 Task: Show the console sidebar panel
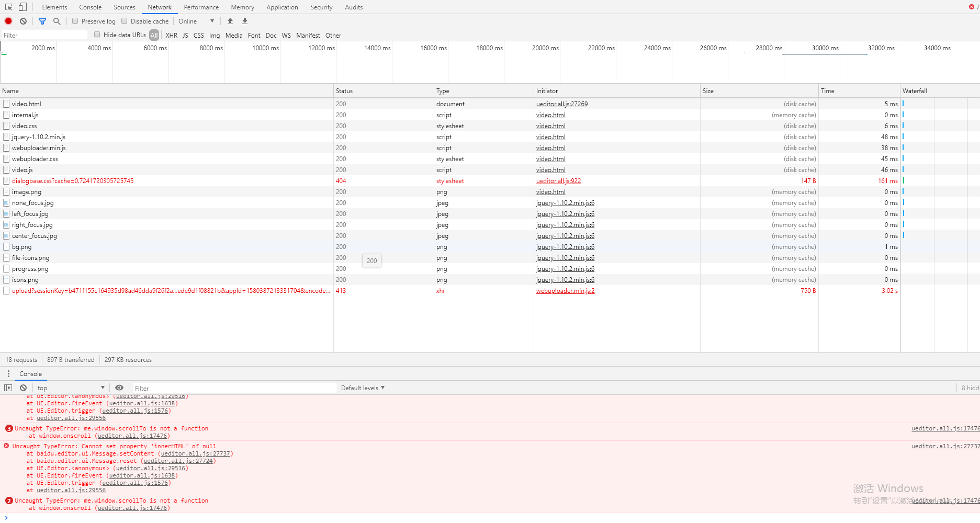(8, 388)
